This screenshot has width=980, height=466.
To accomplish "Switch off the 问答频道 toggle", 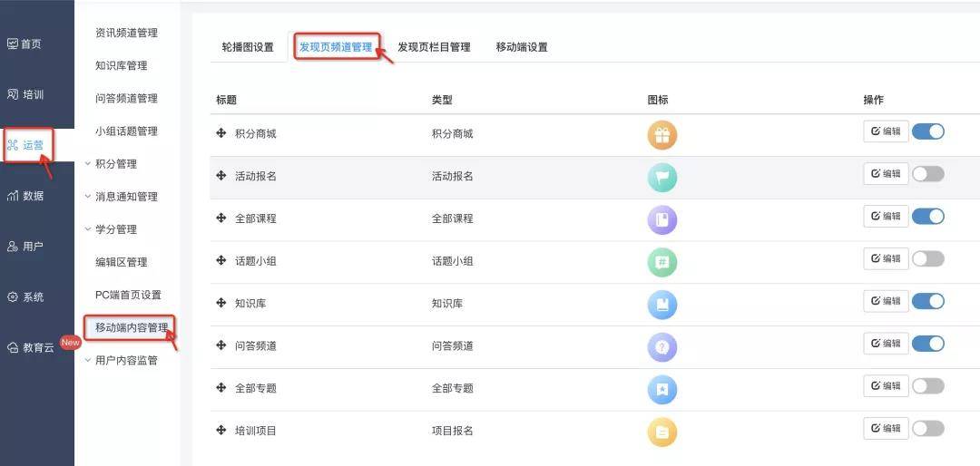I will tap(927, 344).
